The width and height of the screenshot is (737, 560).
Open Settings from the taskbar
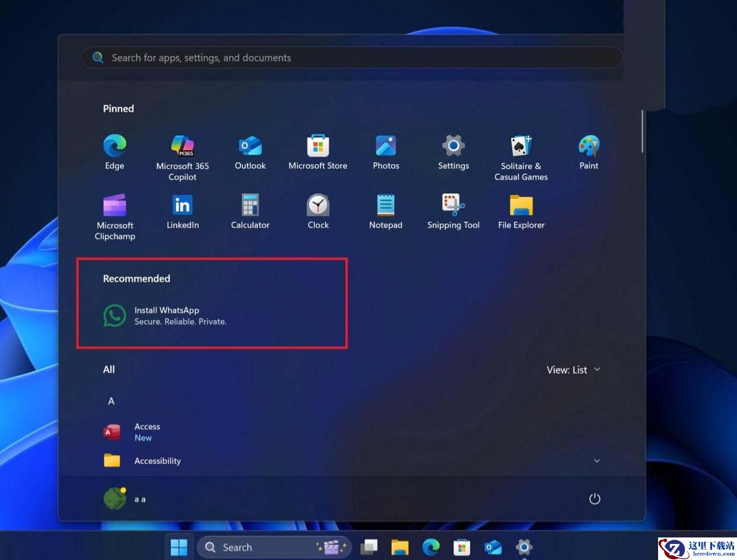pos(523,547)
